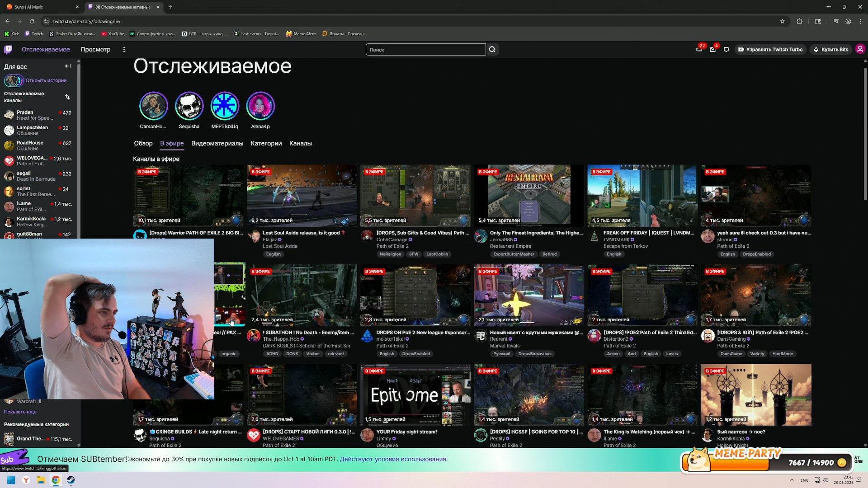The height and width of the screenshot is (488, 868).
Task: Open the Chrome extensions puzzle icon
Action: point(800,21)
